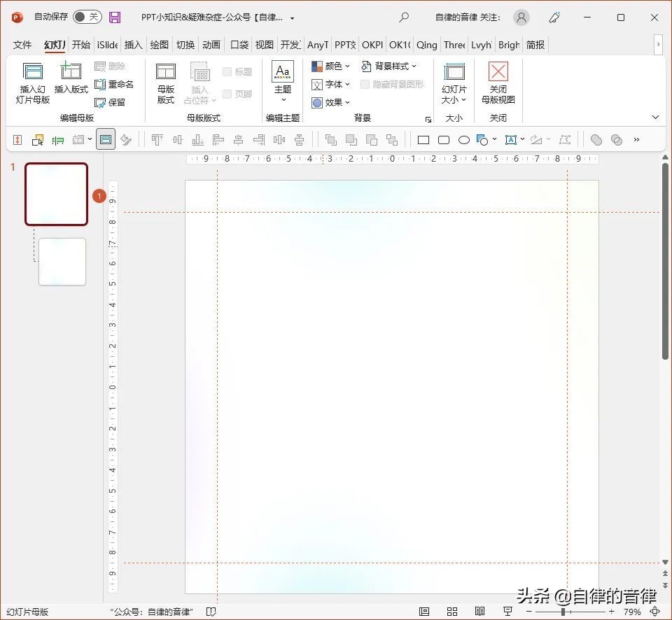Select the first slide master thumbnail
Screen dimensions: 672x620
click(x=56, y=193)
